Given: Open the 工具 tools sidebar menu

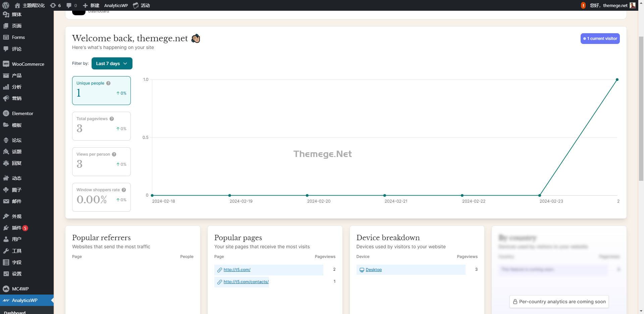Looking at the screenshot, I should [x=27, y=251].
